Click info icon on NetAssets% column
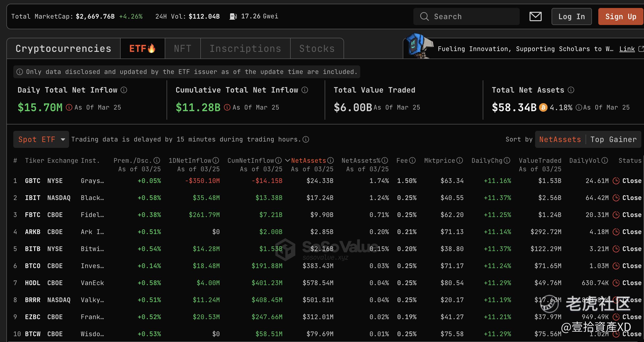This screenshot has height=342, width=644. point(385,160)
